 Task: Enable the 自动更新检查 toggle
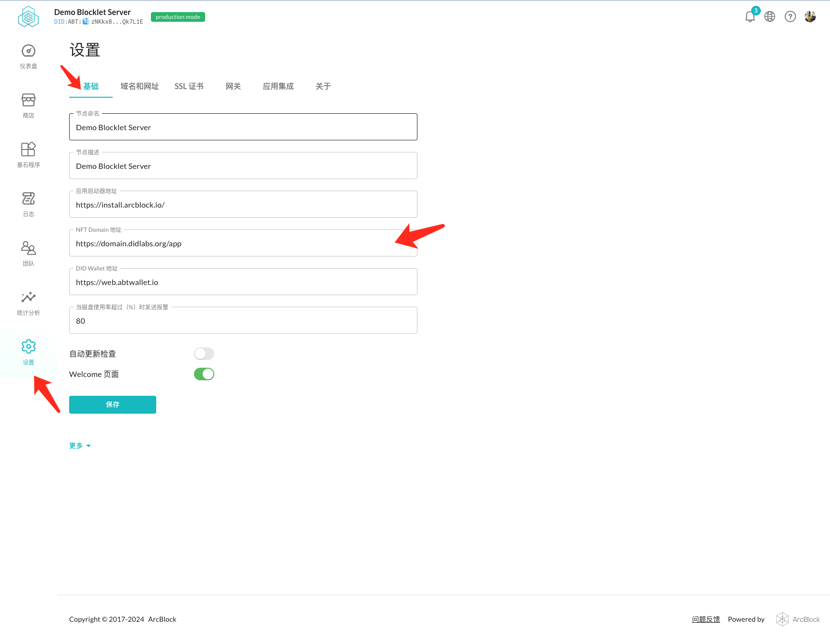204,354
